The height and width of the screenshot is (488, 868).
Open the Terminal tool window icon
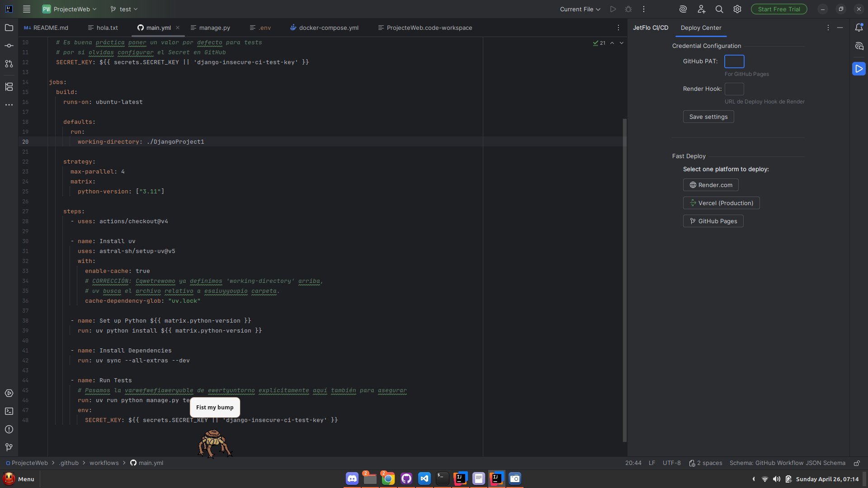click(x=9, y=411)
